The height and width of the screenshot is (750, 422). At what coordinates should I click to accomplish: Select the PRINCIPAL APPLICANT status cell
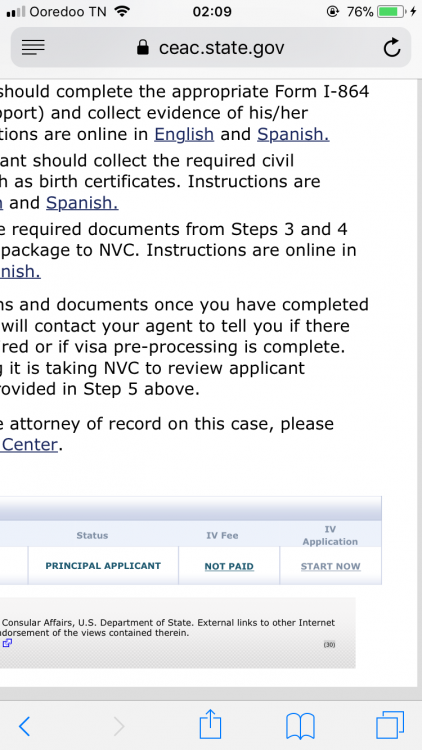tap(103, 566)
